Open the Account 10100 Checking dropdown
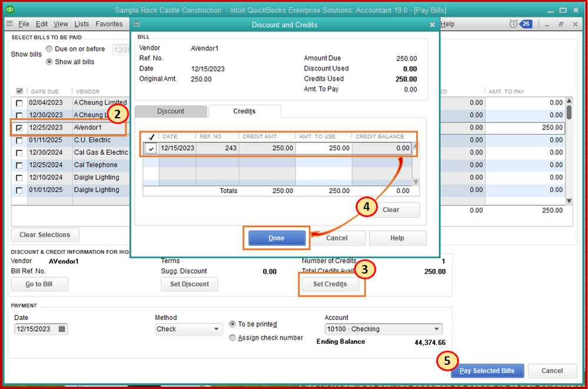Image resolution: width=588 pixels, height=389 pixels. pos(436,329)
